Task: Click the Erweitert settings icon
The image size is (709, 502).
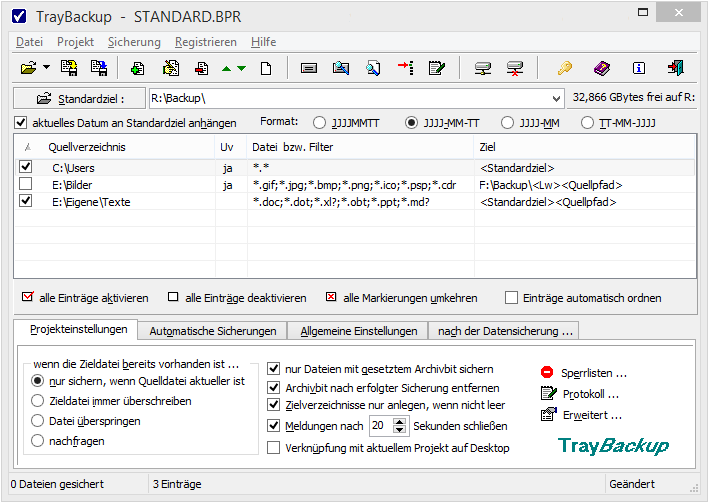Action: tap(548, 414)
